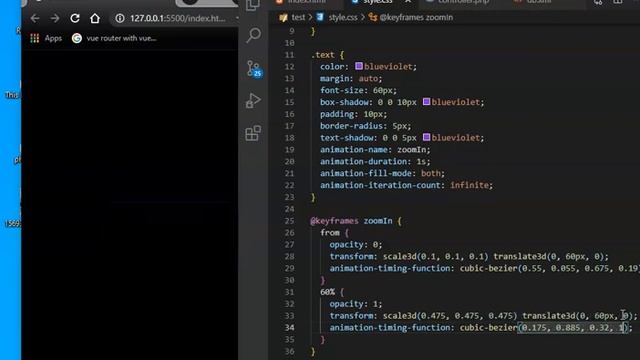Open the Apps grid shortcut in bookmarks bar
The height and width of the screenshot is (360, 640).
tap(46, 38)
